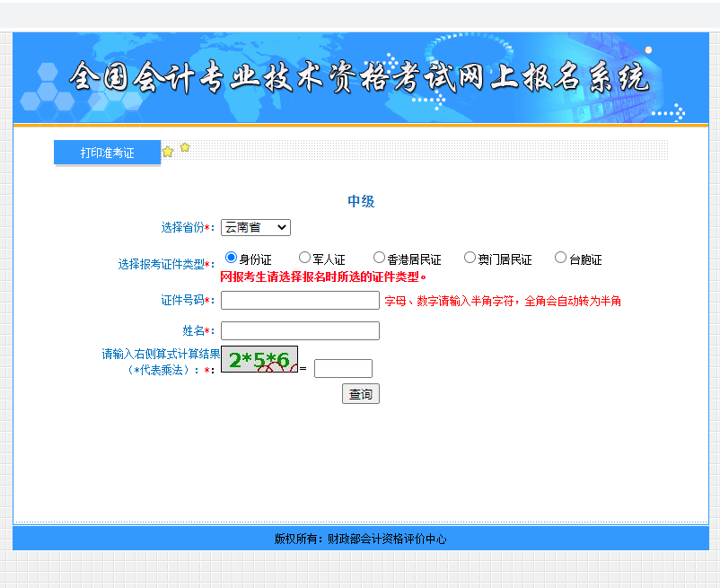Choose the 台胞证 radio button

(x=560, y=258)
